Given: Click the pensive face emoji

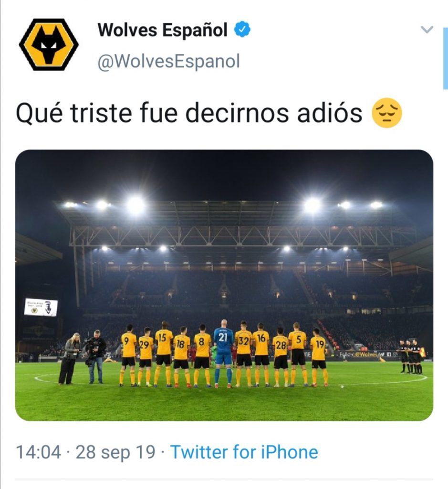Looking at the screenshot, I should [x=387, y=113].
